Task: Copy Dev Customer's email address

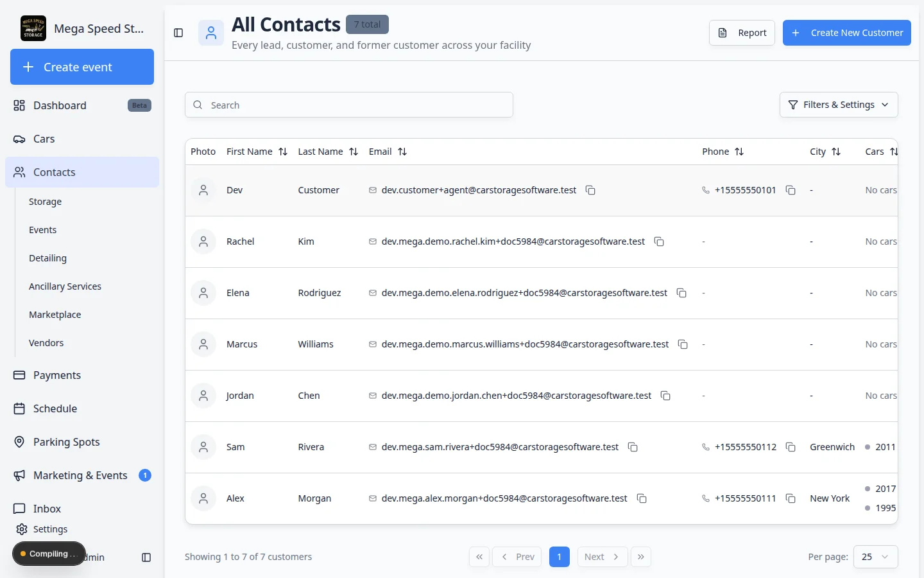Action: [590, 190]
